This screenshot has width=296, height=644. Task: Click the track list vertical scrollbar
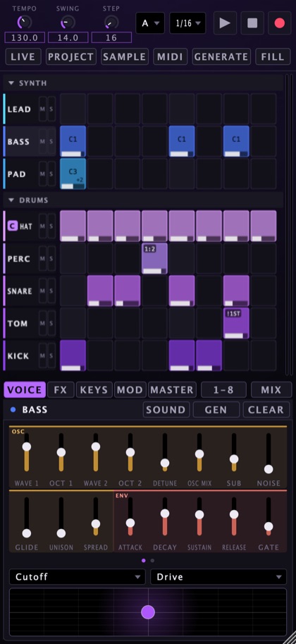[x=289, y=224]
